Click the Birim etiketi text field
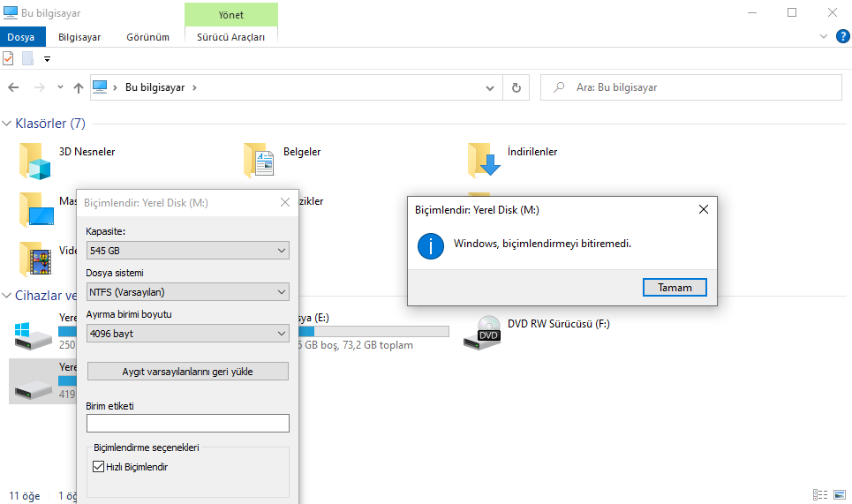This screenshot has height=504, width=852. click(x=187, y=423)
